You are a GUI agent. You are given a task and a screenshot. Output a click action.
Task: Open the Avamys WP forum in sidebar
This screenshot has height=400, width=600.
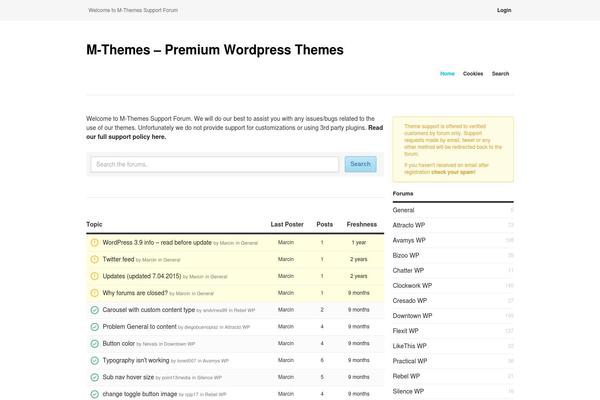click(409, 240)
